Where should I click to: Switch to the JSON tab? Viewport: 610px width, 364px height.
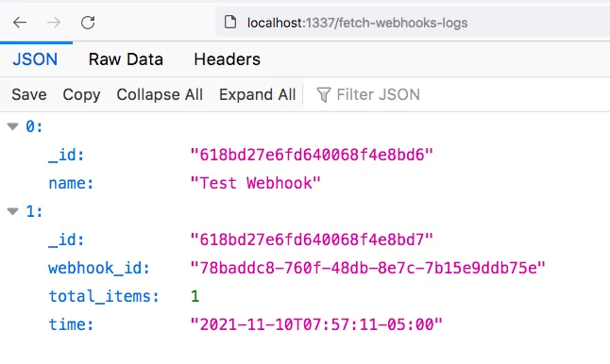[x=35, y=59]
